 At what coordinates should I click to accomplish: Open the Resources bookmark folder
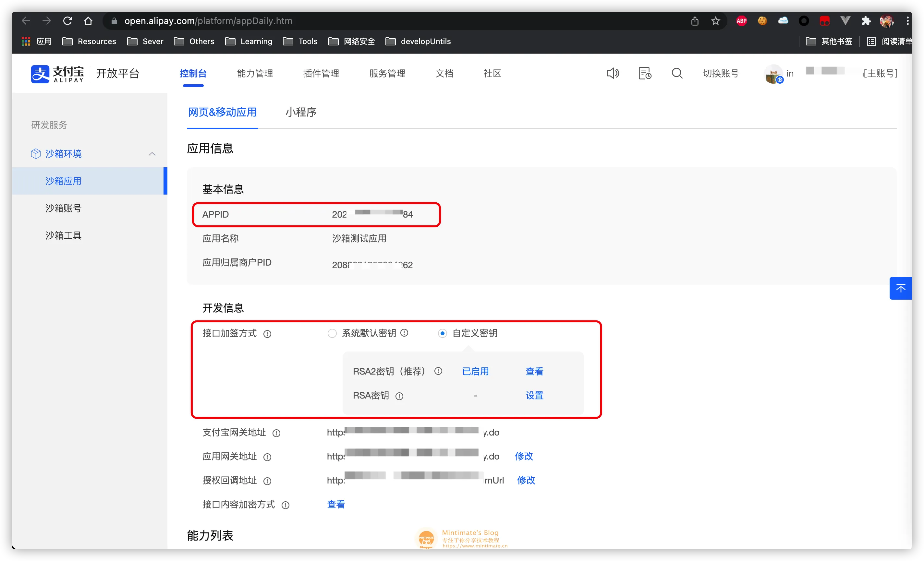(x=89, y=41)
